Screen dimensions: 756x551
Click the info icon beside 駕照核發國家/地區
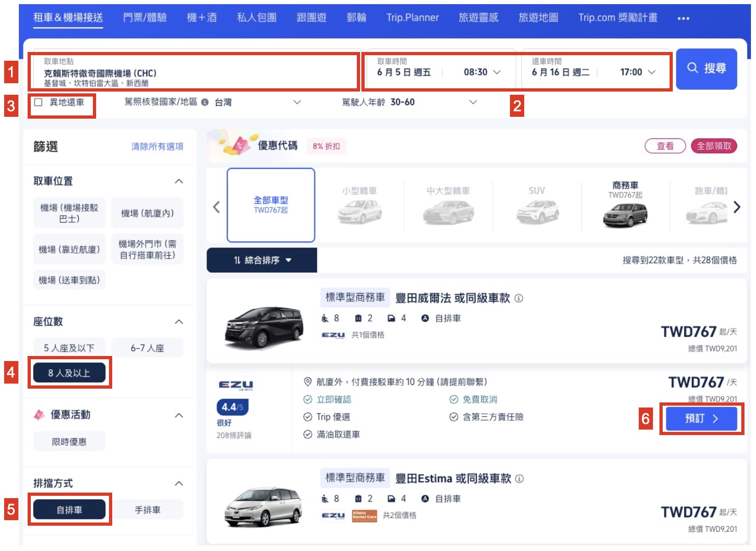click(205, 102)
